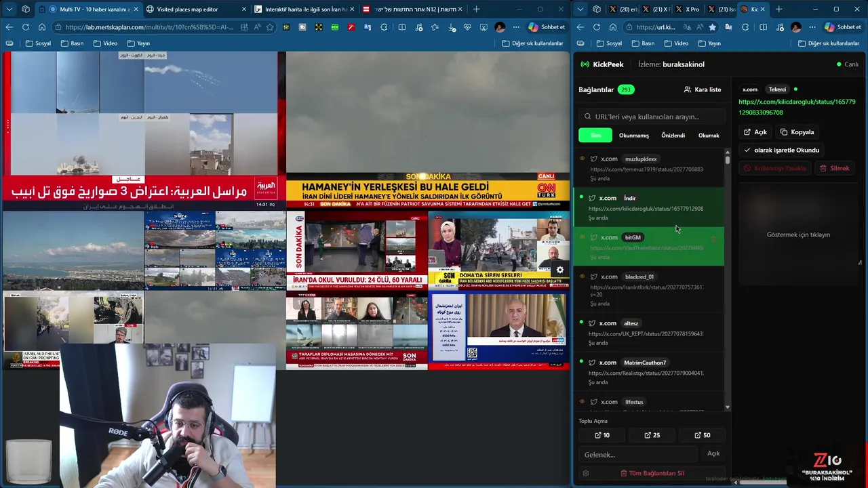Toggle olarak işaretle Okundu mark-read option
This screenshot has height=488, width=868.
(x=781, y=150)
